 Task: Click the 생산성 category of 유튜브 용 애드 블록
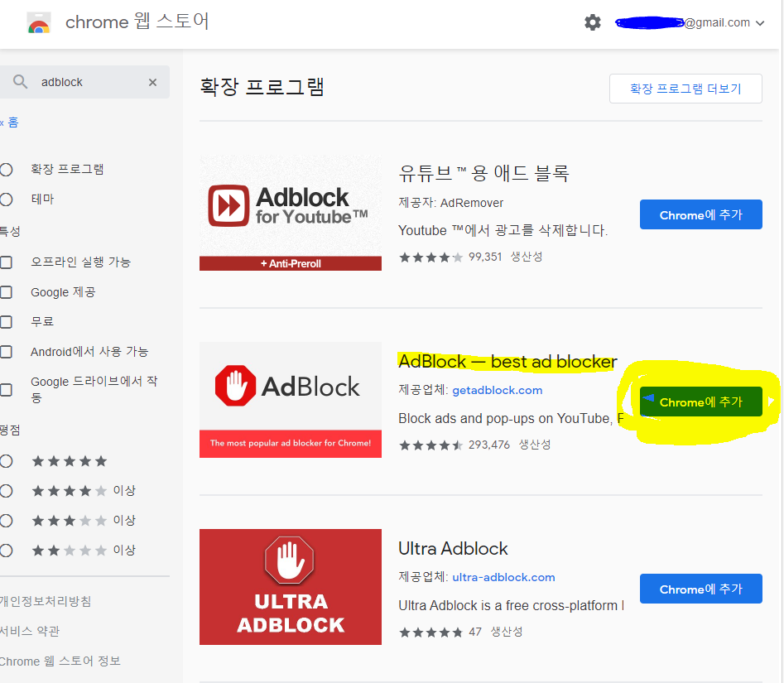pos(527,257)
